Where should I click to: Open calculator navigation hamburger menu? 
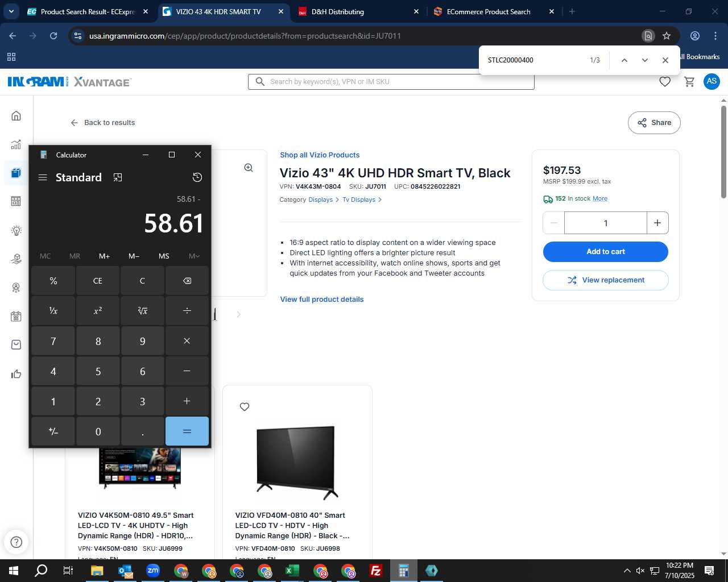pyautogui.click(x=43, y=177)
